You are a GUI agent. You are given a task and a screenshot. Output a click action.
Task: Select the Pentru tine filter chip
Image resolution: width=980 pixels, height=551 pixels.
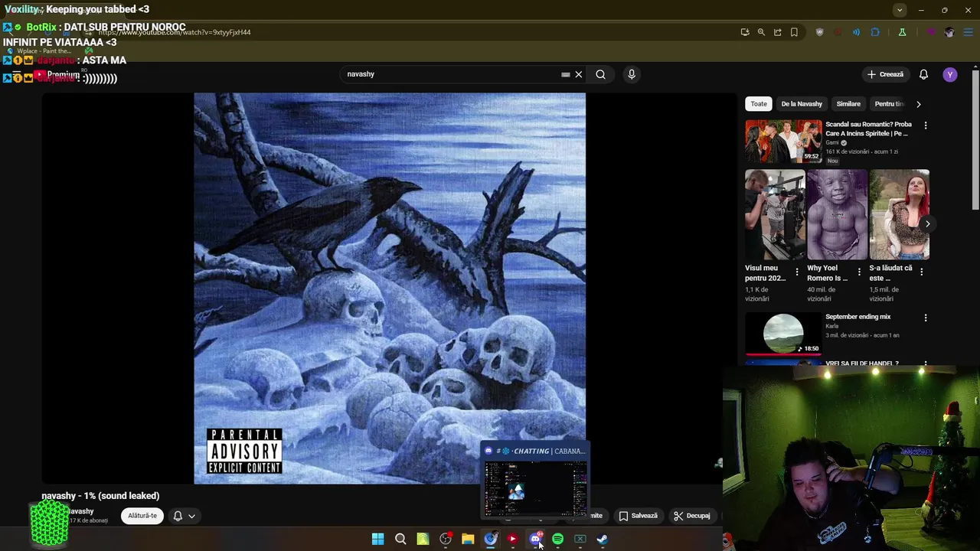pos(890,104)
